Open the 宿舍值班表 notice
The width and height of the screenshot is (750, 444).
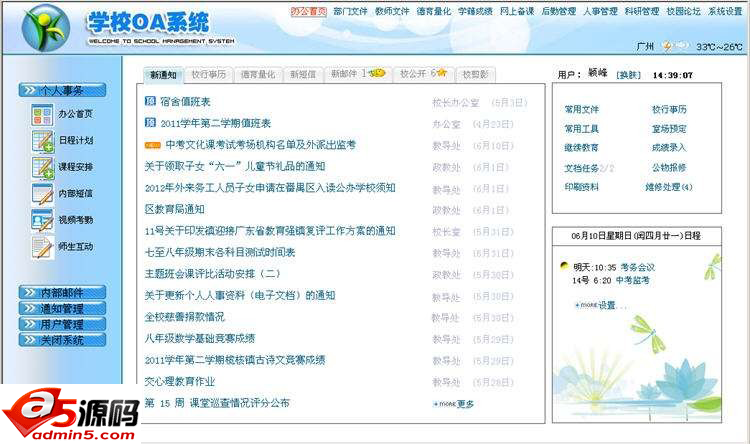pos(185,102)
